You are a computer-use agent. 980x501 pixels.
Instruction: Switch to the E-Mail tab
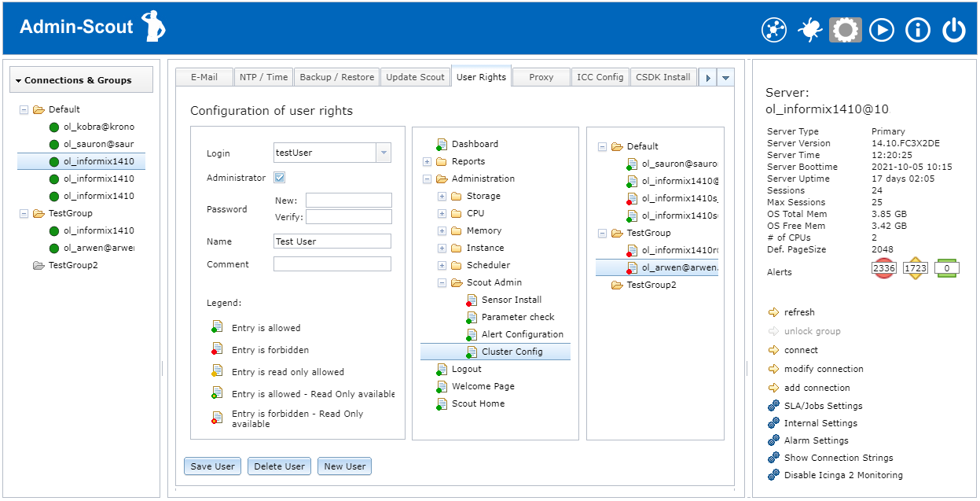pos(204,77)
